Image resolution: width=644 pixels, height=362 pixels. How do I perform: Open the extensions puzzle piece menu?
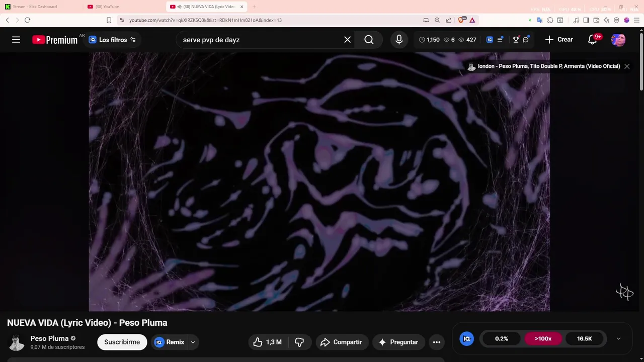pyautogui.click(x=550, y=20)
